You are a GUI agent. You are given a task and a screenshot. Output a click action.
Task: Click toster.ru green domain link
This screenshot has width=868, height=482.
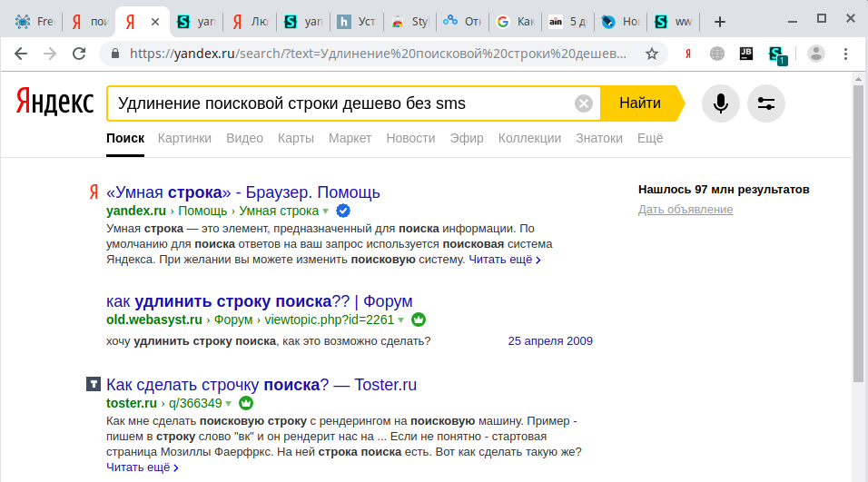(132, 403)
